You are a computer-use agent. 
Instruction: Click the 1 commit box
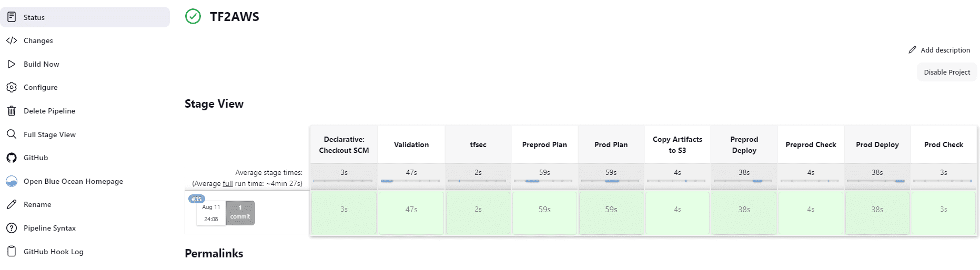click(240, 213)
